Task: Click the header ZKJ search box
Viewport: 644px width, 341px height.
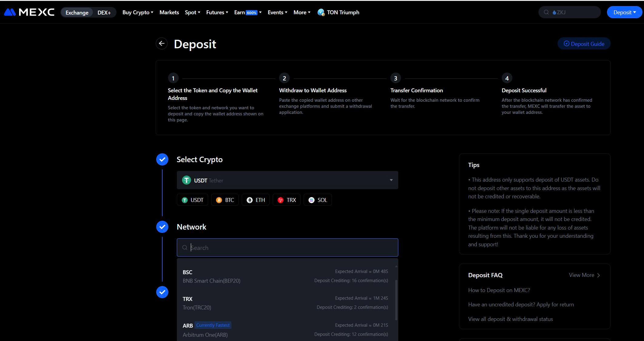Action: pyautogui.click(x=569, y=12)
